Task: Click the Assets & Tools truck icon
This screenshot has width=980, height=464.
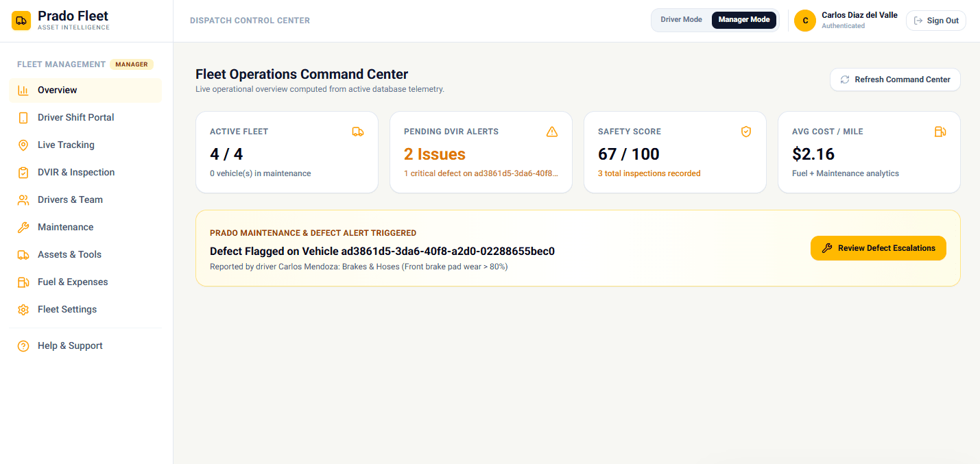Action: tap(23, 254)
